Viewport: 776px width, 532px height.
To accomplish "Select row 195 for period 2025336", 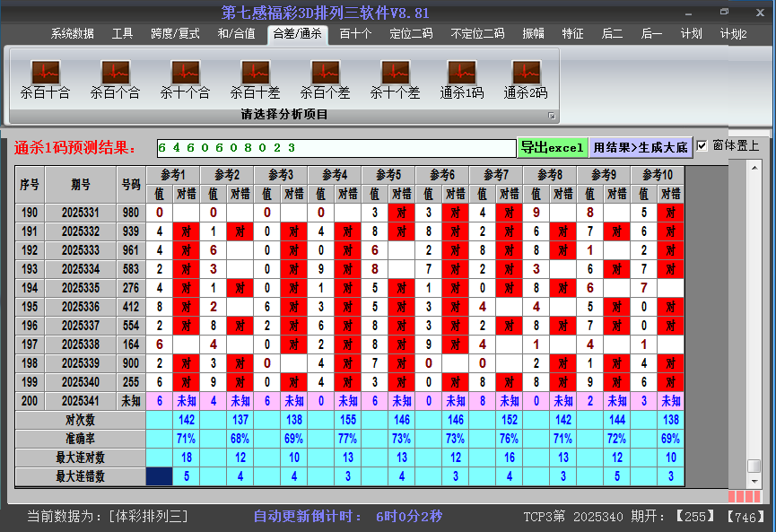I will 81,307.
